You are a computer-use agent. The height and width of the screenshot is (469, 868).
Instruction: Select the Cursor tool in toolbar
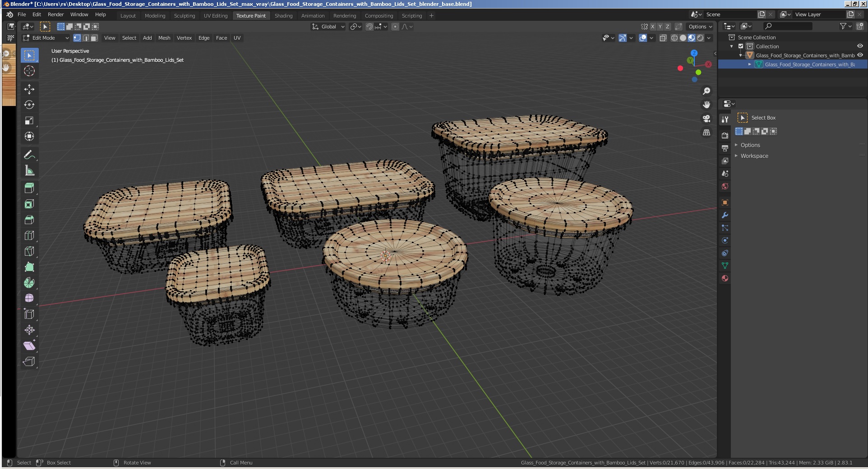29,71
